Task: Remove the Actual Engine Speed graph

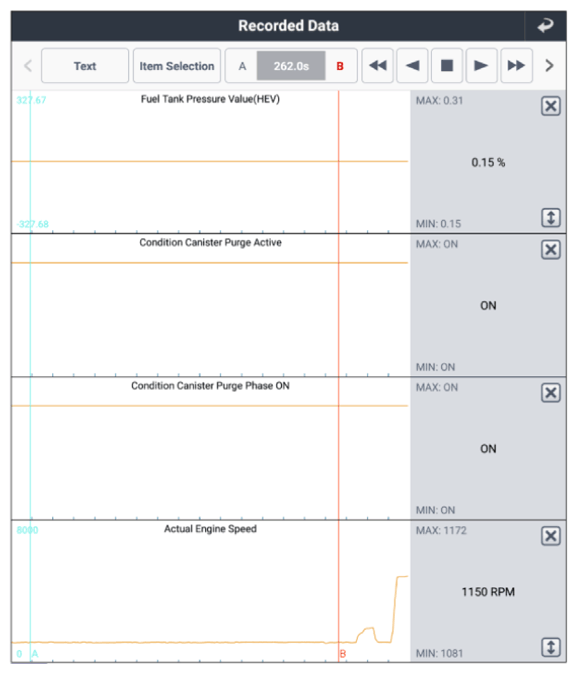Action: [551, 536]
